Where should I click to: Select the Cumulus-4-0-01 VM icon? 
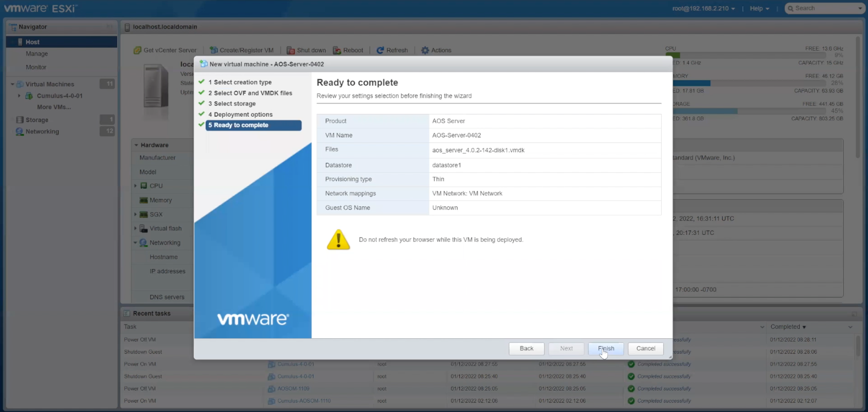(29, 96)
